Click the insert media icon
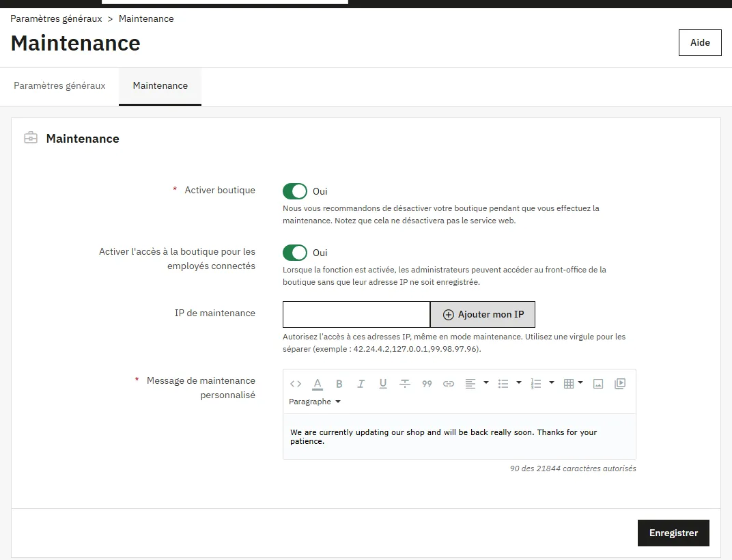The height and width of the screenshot is (560, 732). click(620, 384)
